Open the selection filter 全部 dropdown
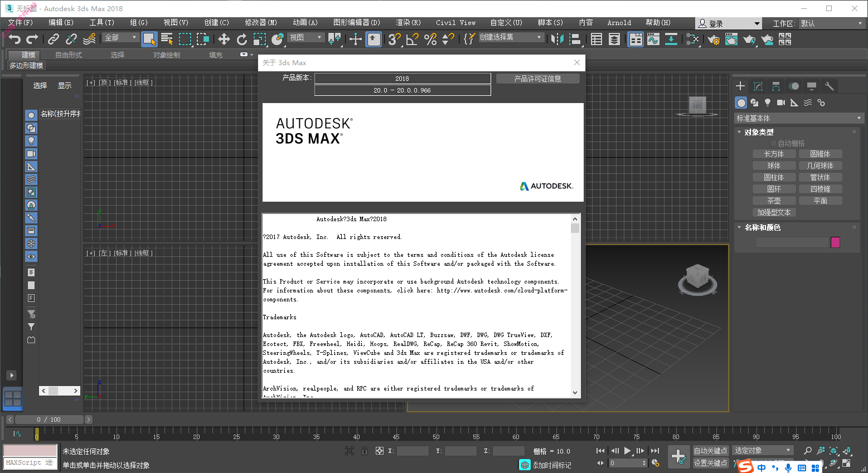The height and width of the screenshot is (473, 868). 120,37
